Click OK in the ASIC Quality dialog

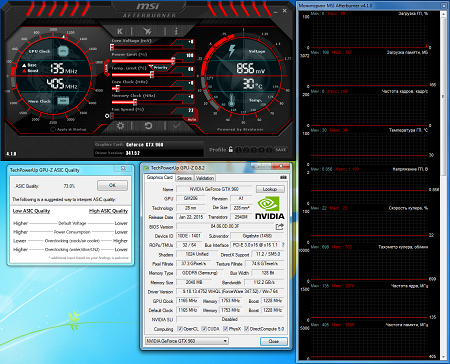pos(112,185)
